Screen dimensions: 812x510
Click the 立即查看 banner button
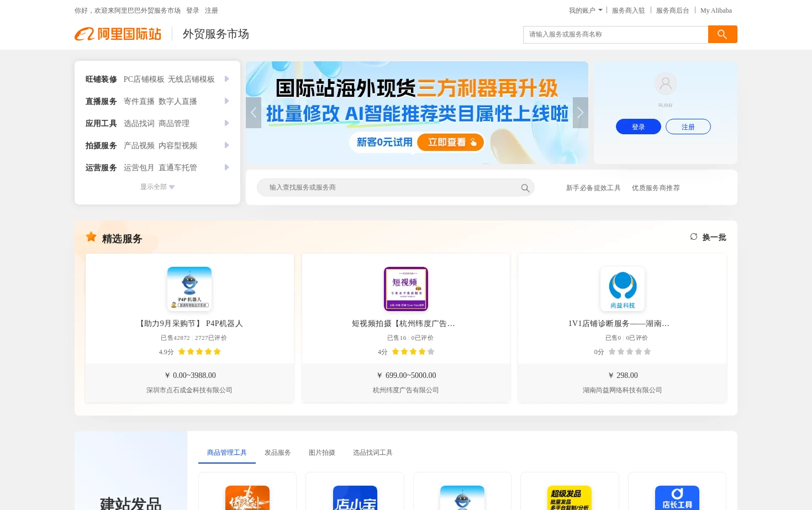coord(450,143)
